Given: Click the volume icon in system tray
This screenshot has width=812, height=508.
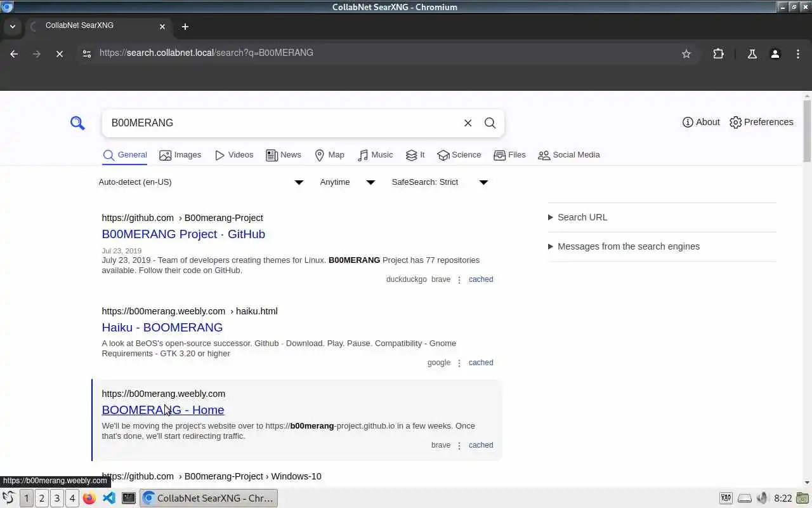Looking at the screenshot, I should pyautogui.click(x=763, y=498).
